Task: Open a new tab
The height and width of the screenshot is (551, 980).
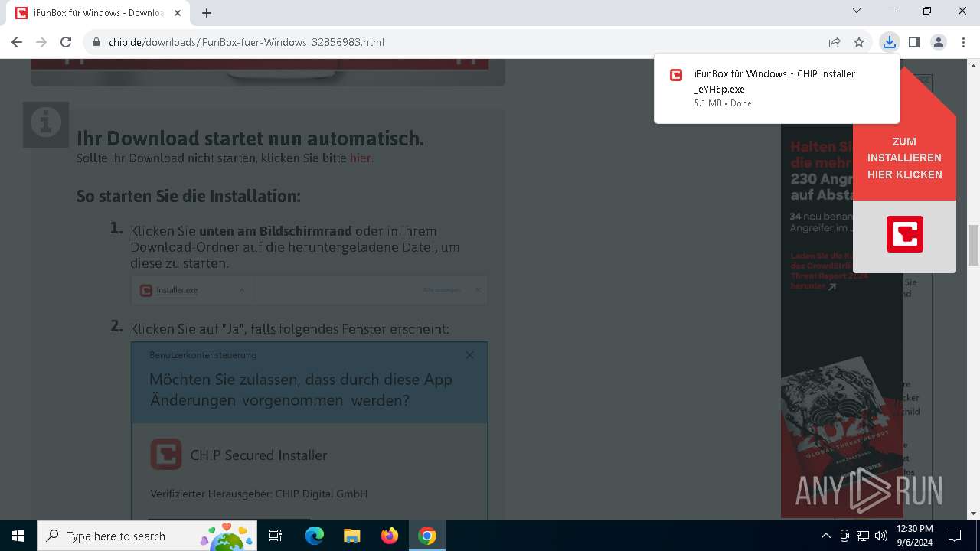Action: coord(207,12)
